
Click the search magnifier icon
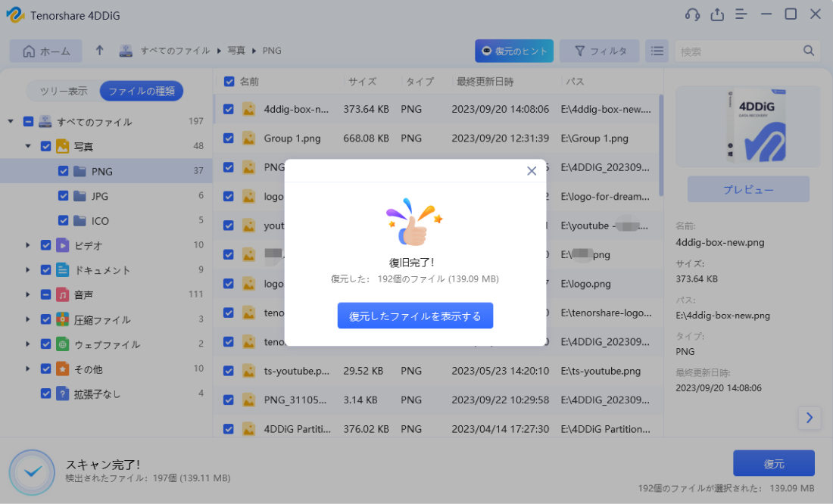pyautogui.click(x=809, y=51)
